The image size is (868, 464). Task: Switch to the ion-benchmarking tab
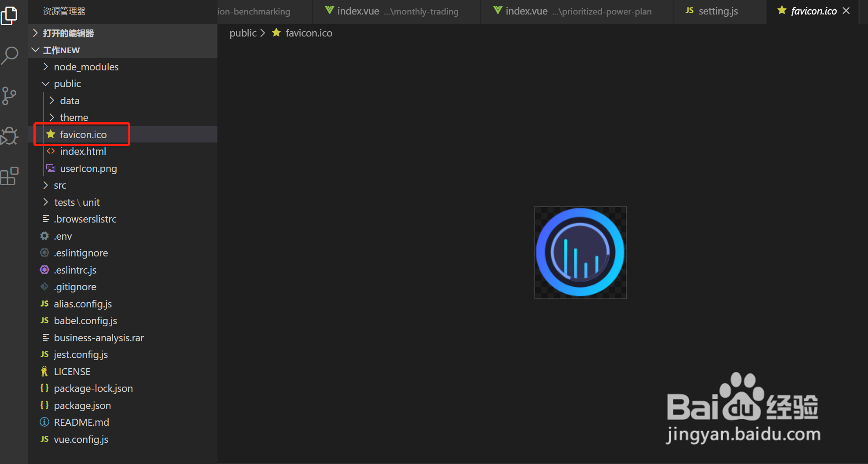click(x=264, y=11)
